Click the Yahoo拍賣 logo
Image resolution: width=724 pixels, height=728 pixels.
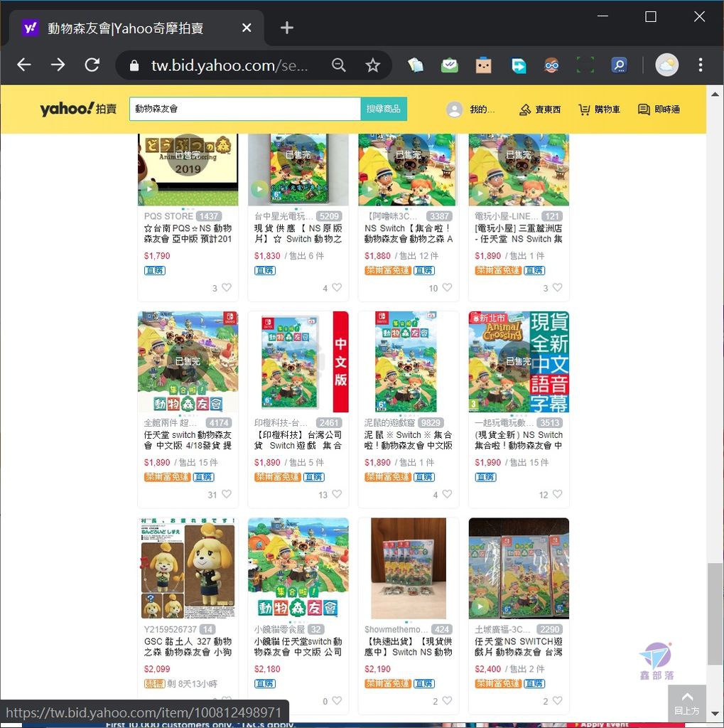click(78, 109)
